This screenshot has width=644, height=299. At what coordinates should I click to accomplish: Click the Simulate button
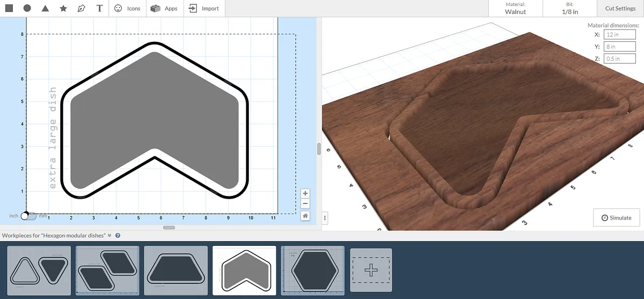(616, 217)
